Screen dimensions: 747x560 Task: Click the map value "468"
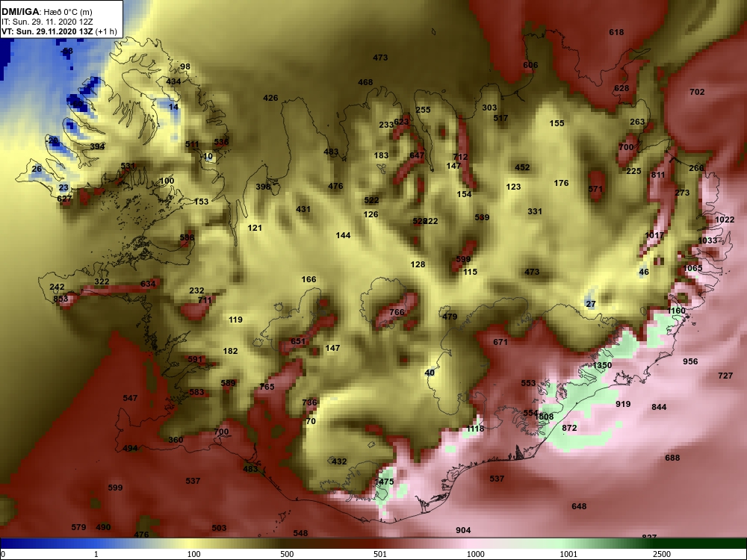[x=365, y=82]
